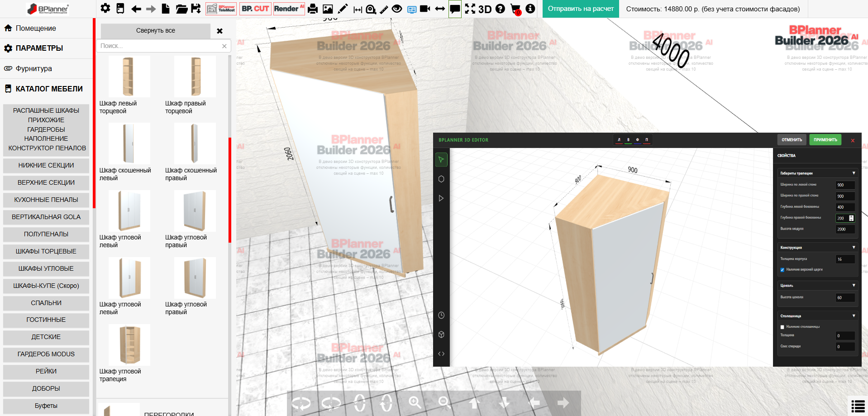The width and height of the screenshot is (868, 416).
Task: Open the info panel icon
Action: coord(530,9)
